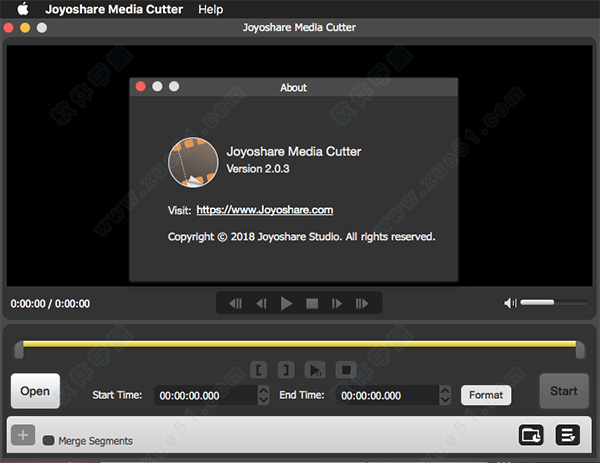Click the left trim handle on timeline
This screenshot has height=463, width=600.
click(x=19, y=350)
